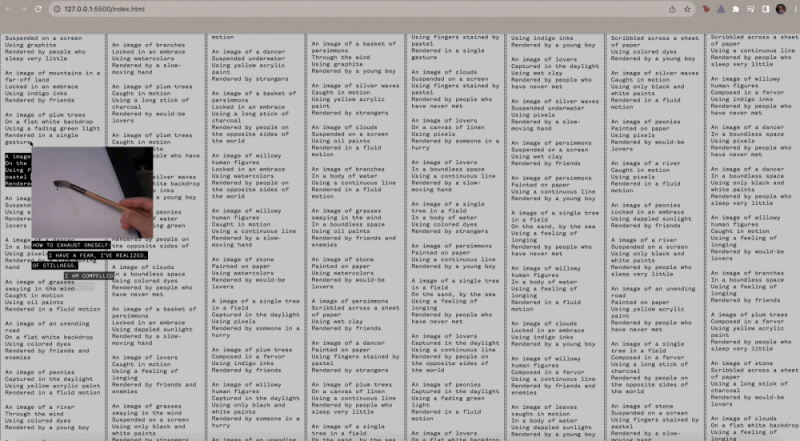Open the media controls playlist icon
This screenshot has width=800, height=441.
click(x=749, y=9)
